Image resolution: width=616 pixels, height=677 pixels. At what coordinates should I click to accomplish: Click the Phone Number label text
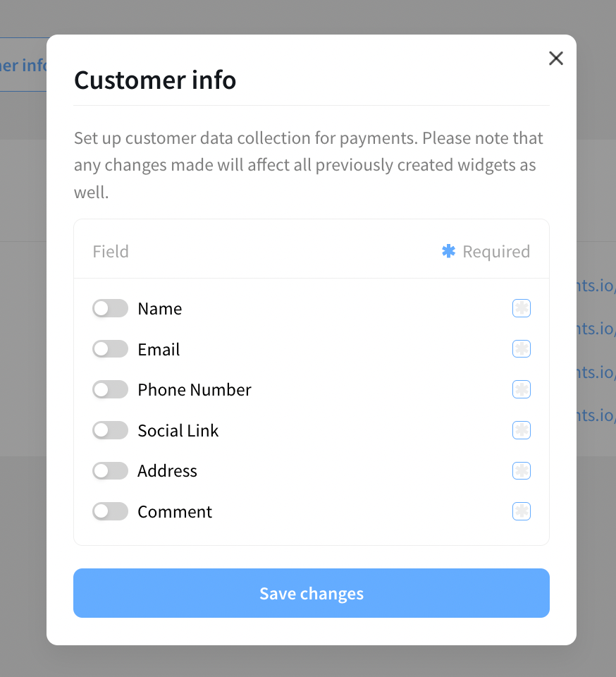[195, 390]
